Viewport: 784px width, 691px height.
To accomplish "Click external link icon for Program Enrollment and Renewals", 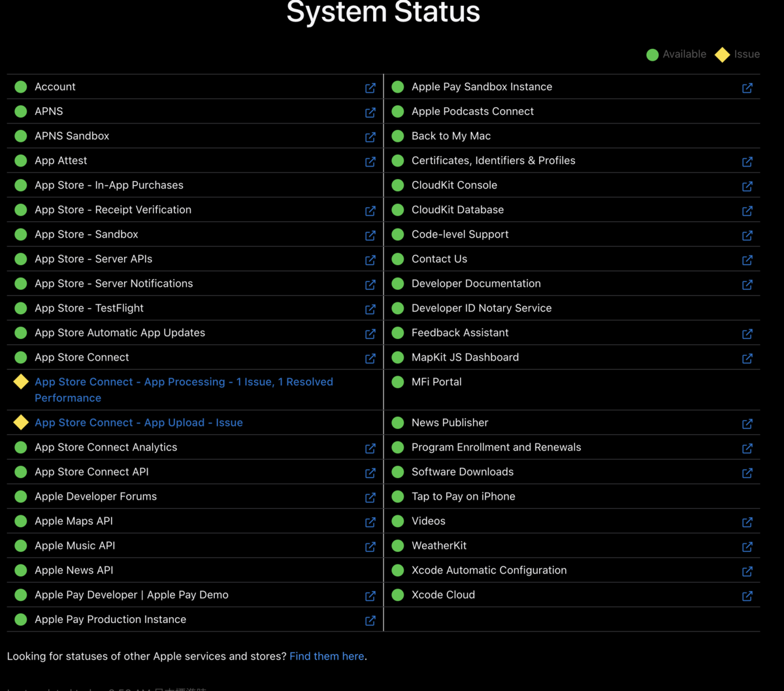I will click(747, 448).
